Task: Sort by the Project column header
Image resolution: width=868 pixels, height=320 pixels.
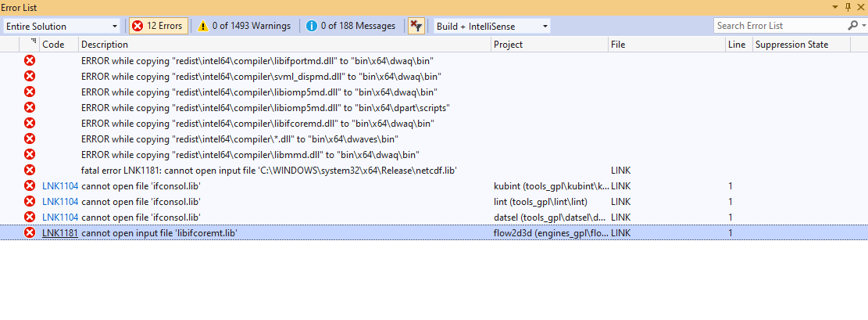Action: (x=508, y=45)
